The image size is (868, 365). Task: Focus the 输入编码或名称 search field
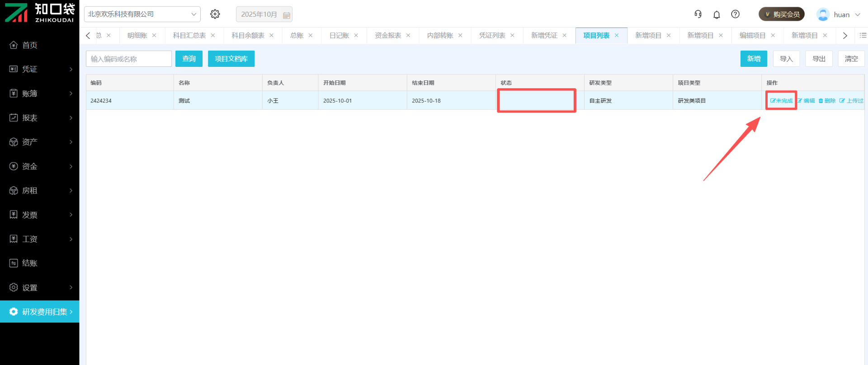(129, 59)
